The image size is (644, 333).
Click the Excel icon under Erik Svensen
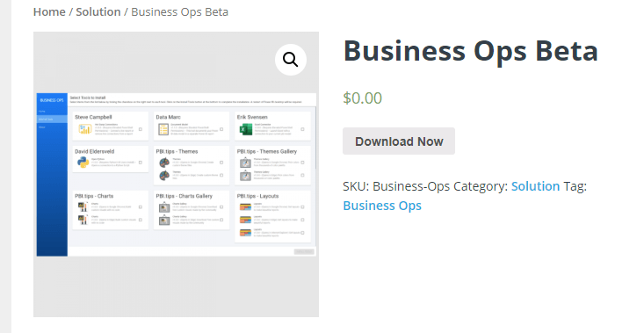[246, 129]
